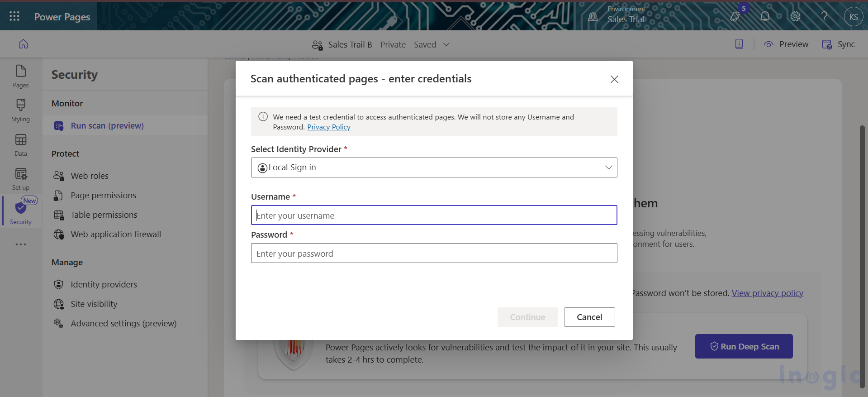Click the info icon in credential notice
This screenshot has height=397, width=868.
[263, 117]
